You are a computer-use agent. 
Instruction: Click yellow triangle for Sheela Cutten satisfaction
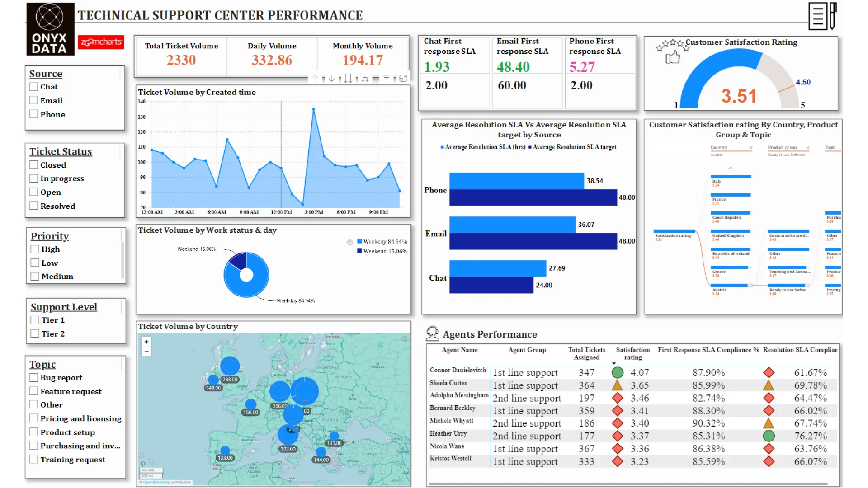[617, 385]
